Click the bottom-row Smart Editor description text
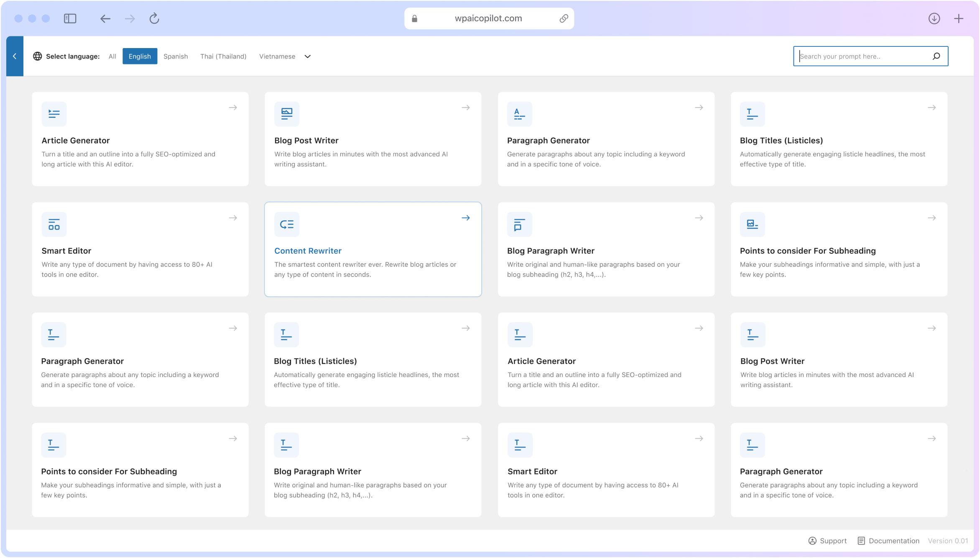The height and width of the screenshot is (558, 980). coord(593,490)
